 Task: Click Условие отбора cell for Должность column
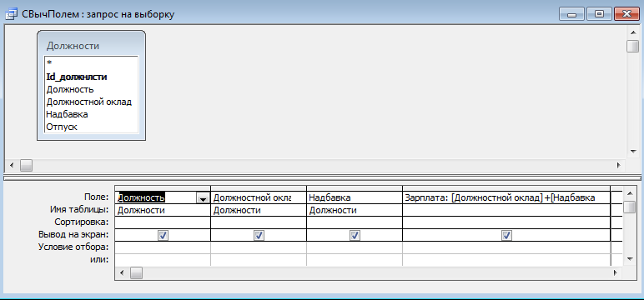tap(163, 247)
